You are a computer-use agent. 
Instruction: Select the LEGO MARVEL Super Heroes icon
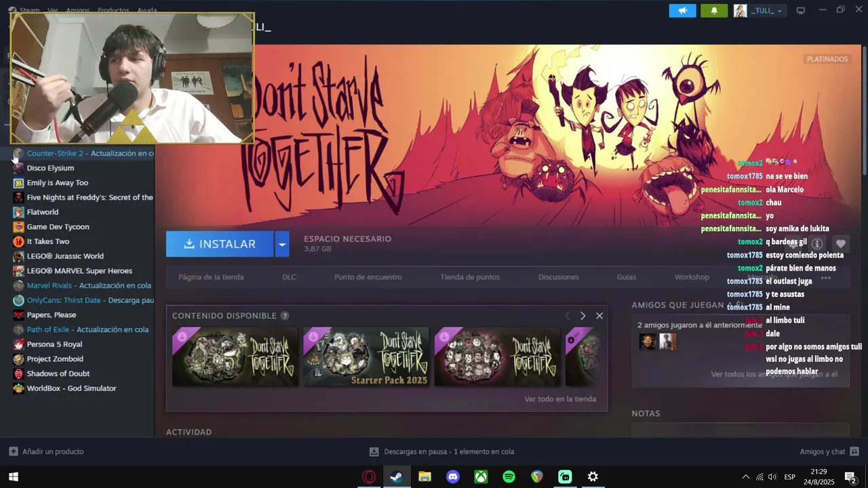pos(18,271)
